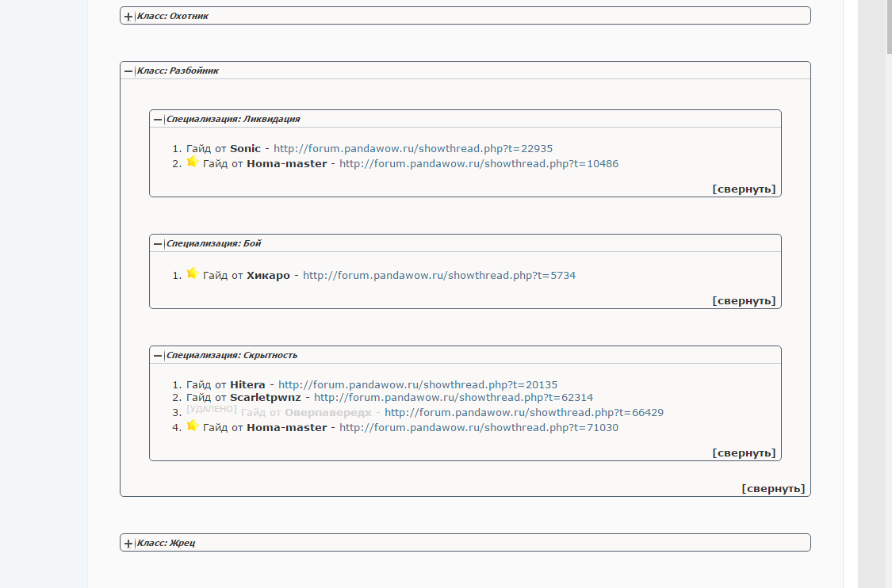Click [свернуть] in the Бой box
The image size is (892, 588).
(744, 301)
